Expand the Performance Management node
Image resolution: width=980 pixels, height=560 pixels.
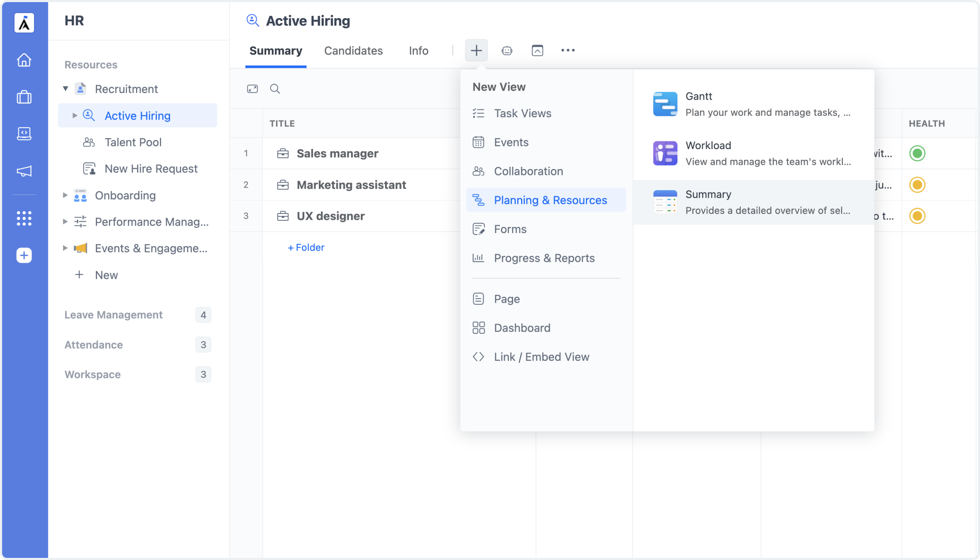[65, 222]
